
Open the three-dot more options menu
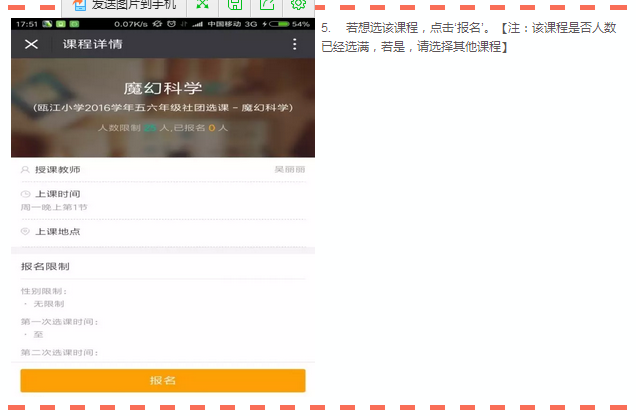[294, 44]
